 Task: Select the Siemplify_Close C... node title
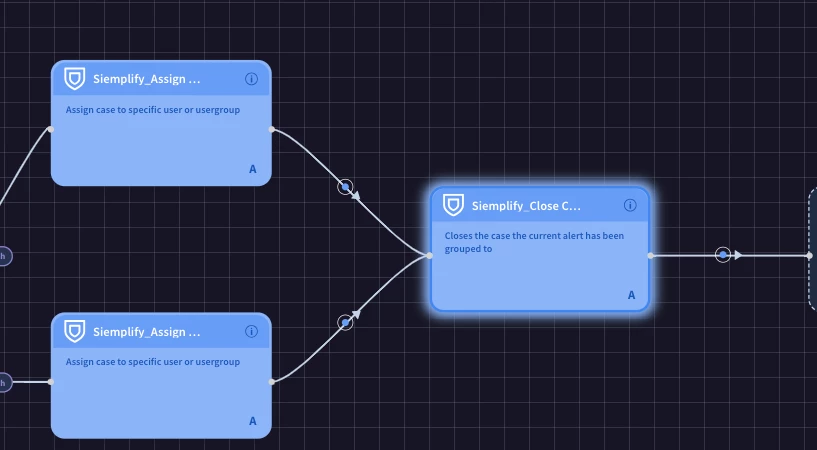click(526, 206)
